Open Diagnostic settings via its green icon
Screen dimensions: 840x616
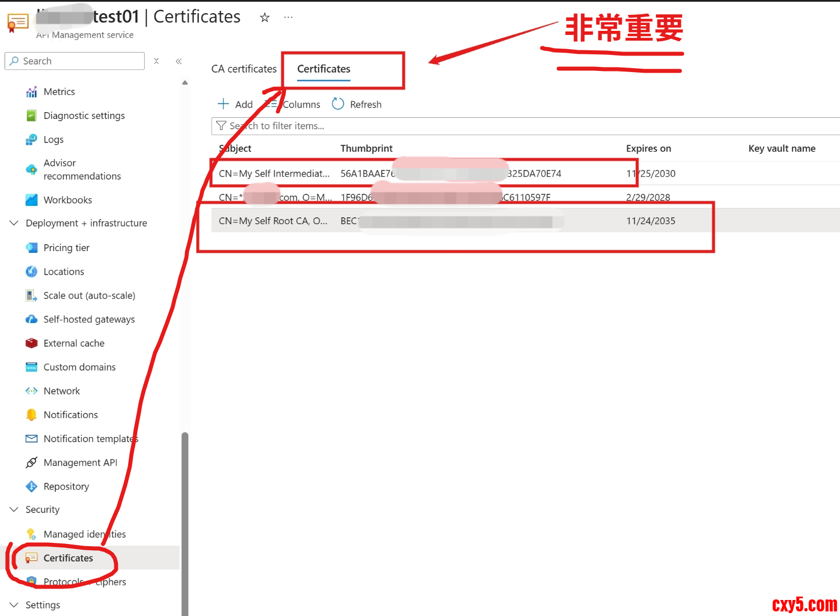tap(31, 116)
